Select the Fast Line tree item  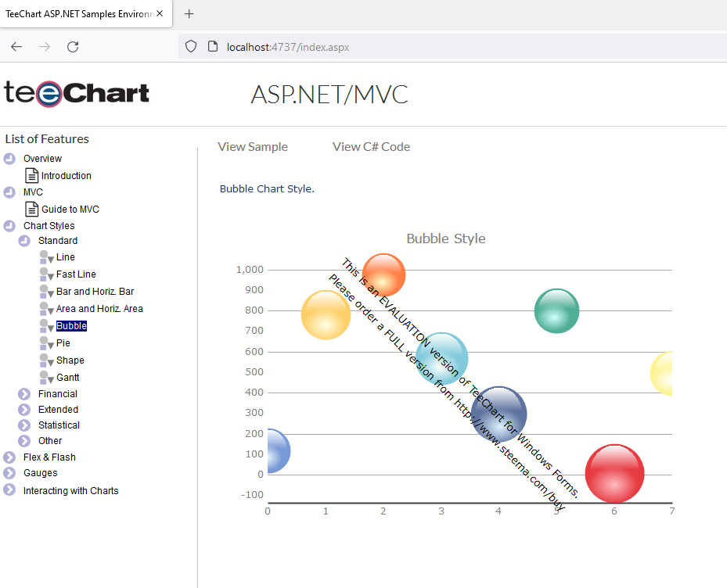[76, 274]
